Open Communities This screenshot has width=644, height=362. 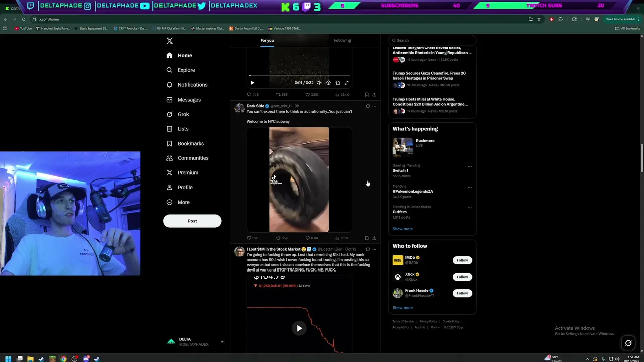tap(187, 158)
